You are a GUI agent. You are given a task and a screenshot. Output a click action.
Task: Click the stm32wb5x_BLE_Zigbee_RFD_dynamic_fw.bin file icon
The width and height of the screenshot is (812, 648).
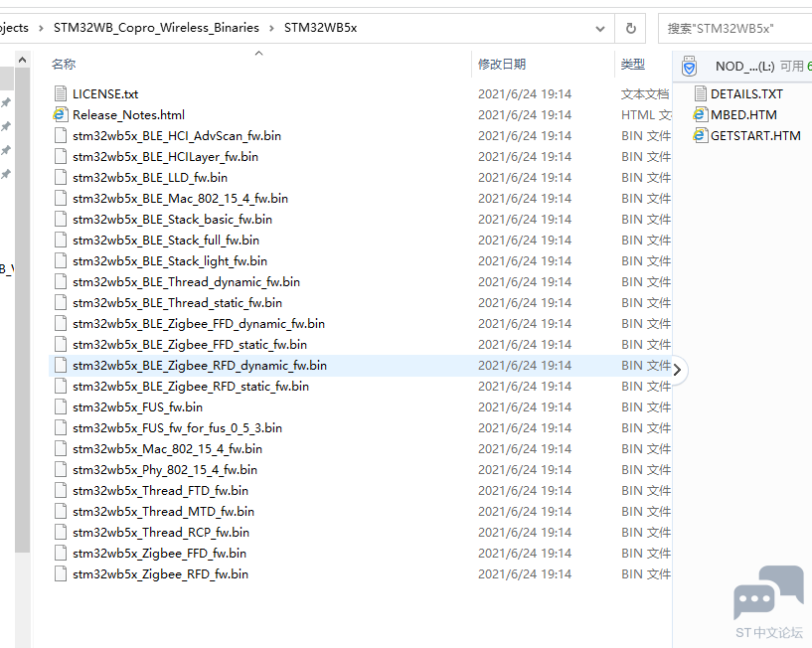61,365
